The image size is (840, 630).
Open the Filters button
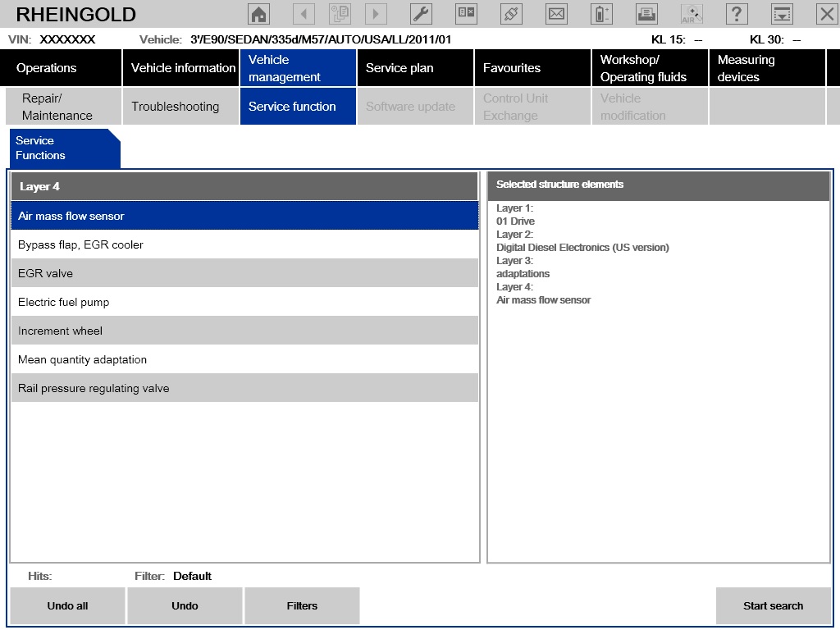[x=302, y=606]
